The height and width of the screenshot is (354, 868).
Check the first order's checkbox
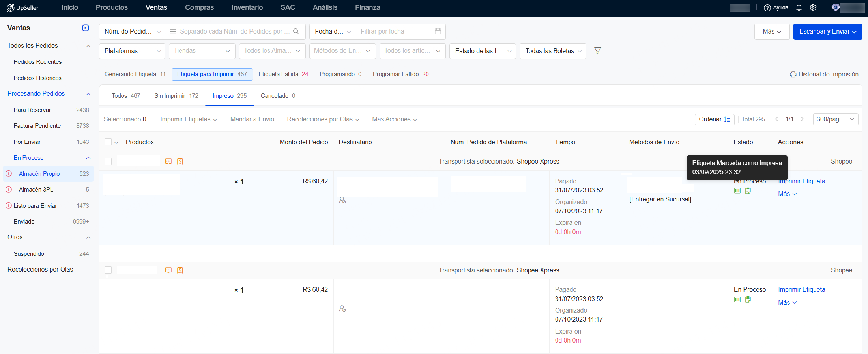[x=108, y=162]
